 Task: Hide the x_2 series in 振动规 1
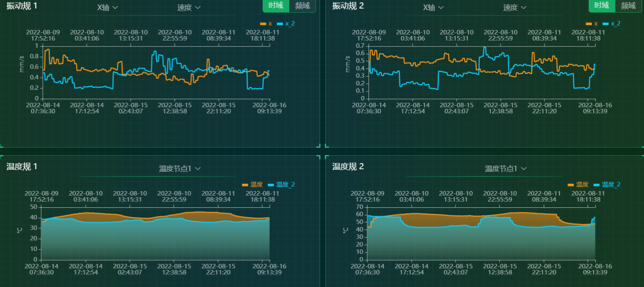[x=286, y=24]
